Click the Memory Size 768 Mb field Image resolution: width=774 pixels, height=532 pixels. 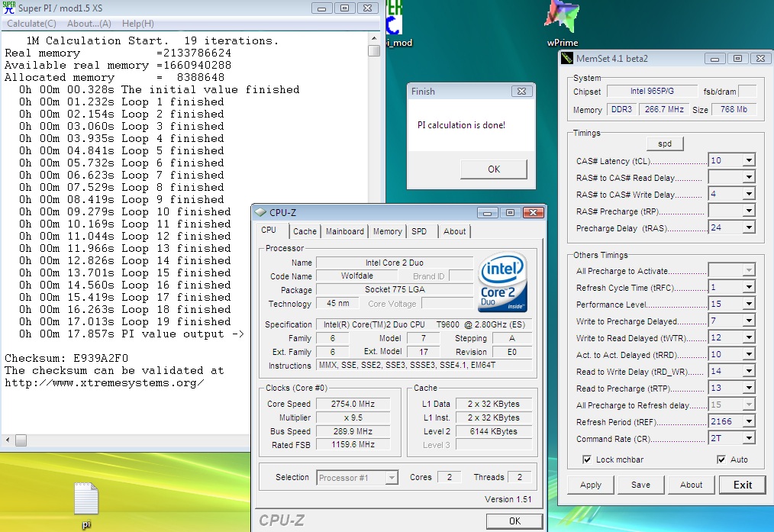click(x=734, y=110)
